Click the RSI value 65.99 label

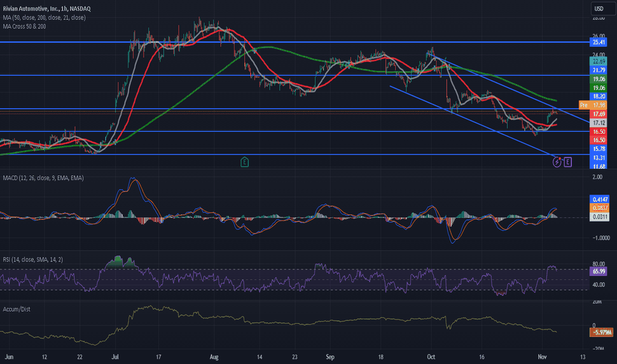tap(598, 271)
